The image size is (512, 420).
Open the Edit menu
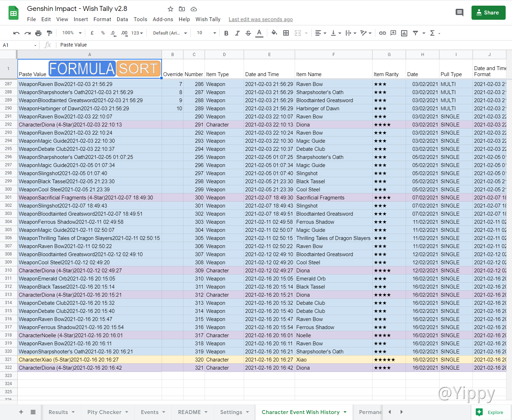46,19
